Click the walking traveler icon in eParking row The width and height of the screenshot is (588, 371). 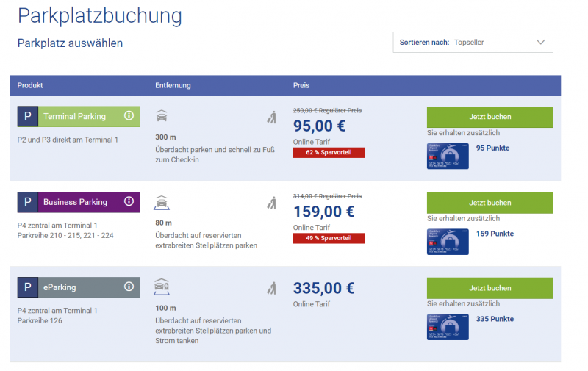[x=272, y=287]
